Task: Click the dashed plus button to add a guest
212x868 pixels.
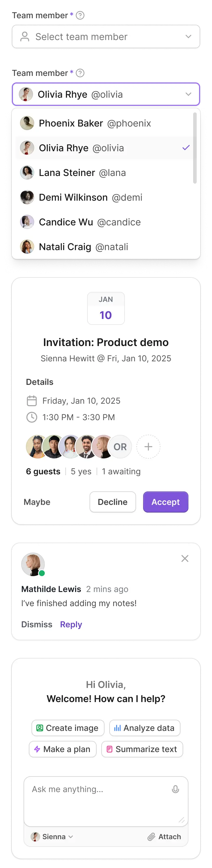Action: click(x=149, y=446)
